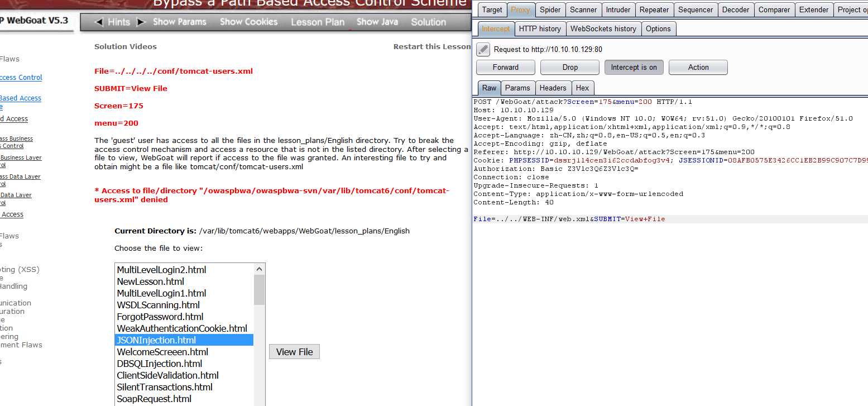Click the User-Agent header line
The width and height of the screenshot is (868, 406).
pyautogui.click(x=663, y=118)
